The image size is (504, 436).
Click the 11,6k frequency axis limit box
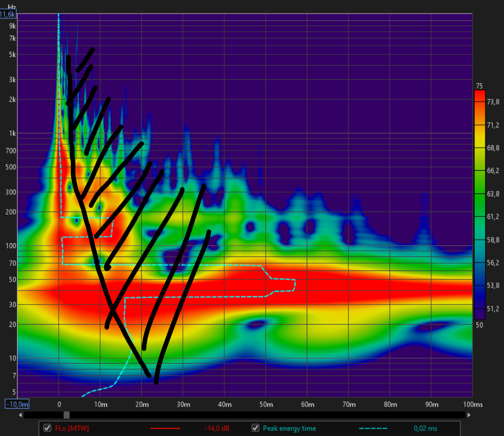8,14
